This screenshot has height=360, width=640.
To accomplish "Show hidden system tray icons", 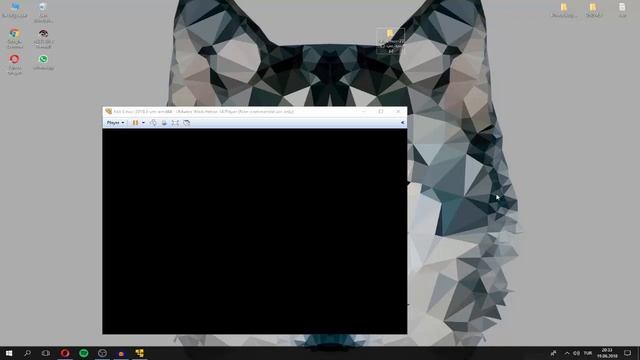I will [x=567, y=353].
